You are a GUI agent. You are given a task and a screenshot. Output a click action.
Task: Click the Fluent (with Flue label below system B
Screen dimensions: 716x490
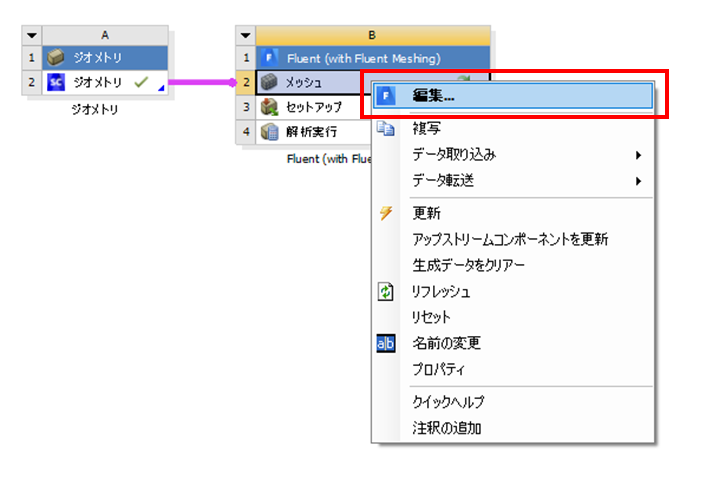[329, 159]
